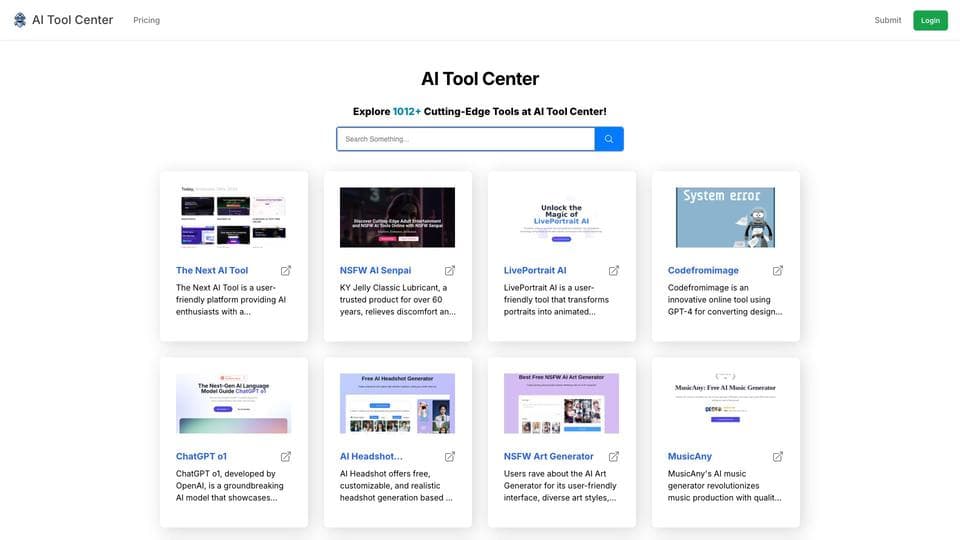Open external link icon for NSFW Art Generator

point(613,457)
